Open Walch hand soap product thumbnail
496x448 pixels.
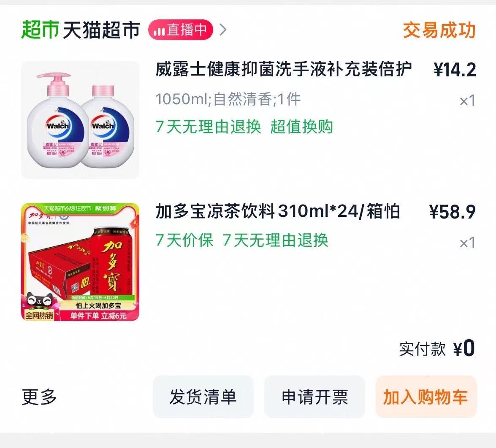[x=80, y=119]
